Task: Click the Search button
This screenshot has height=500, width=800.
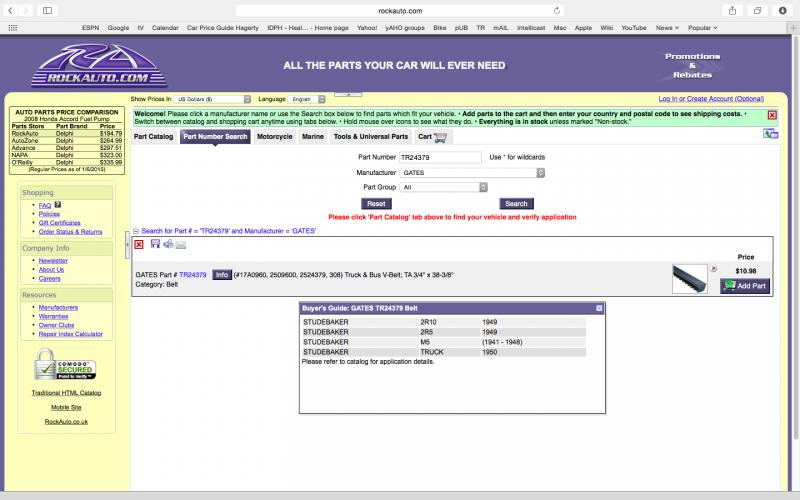Action: 516,203
